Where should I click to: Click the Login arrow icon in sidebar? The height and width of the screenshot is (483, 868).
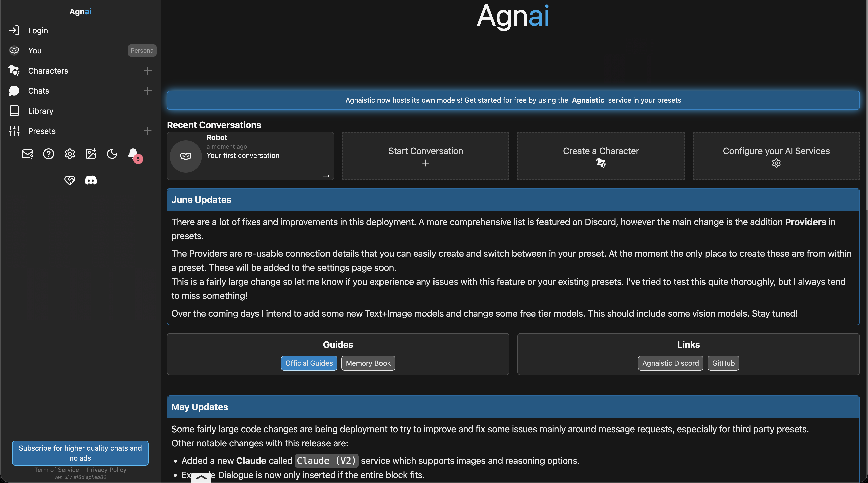coord(14,30)
